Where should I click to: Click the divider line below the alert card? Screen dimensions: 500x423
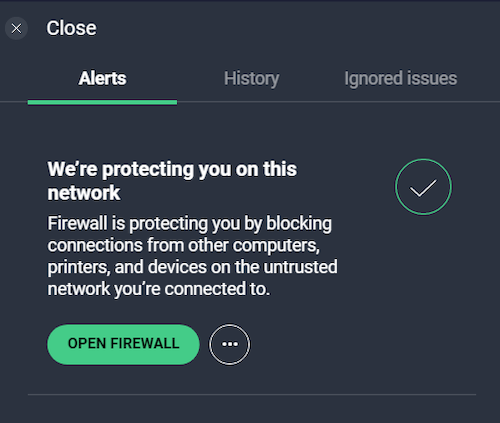[252, 394]
